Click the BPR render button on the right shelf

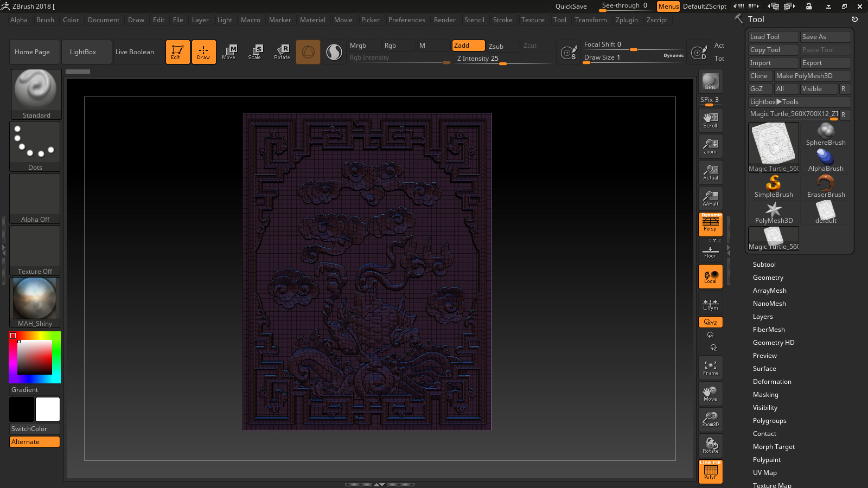[x=710, y=82]
